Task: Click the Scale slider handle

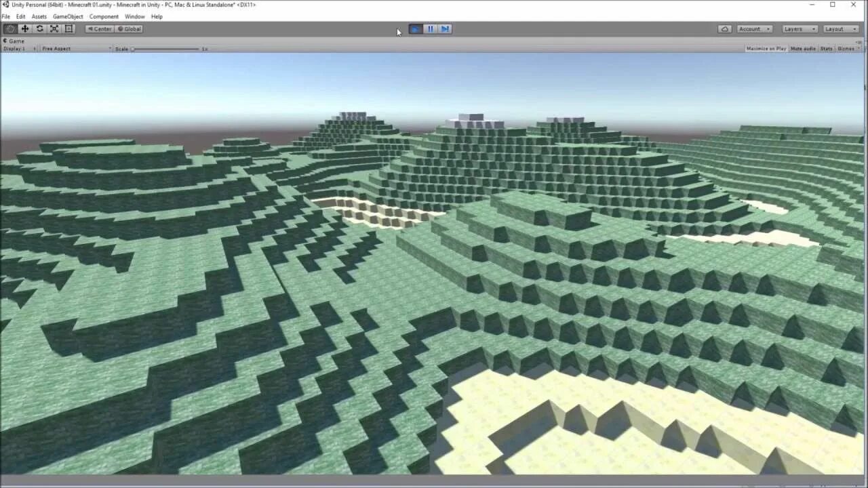Action: [132, 49]
